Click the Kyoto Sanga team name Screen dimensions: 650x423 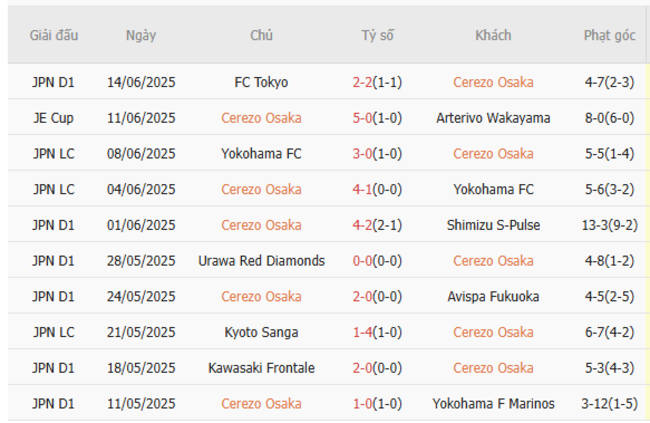(x=261, y=332)
